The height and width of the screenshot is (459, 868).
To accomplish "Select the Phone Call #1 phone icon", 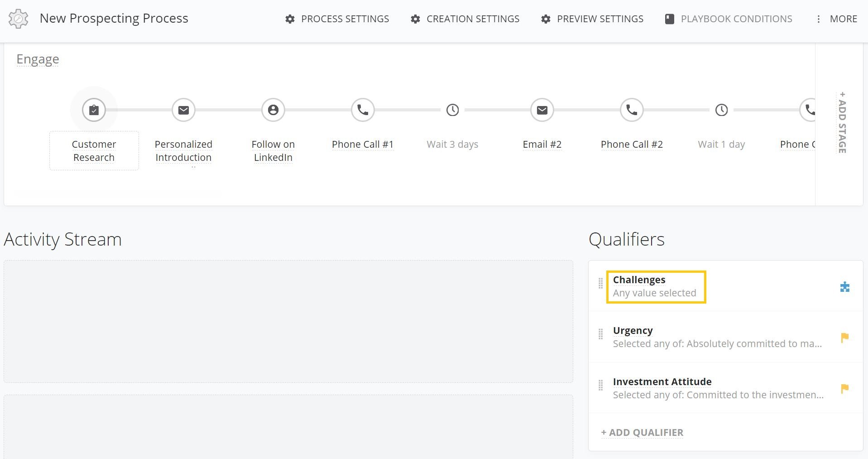I will tap(362, 110).
